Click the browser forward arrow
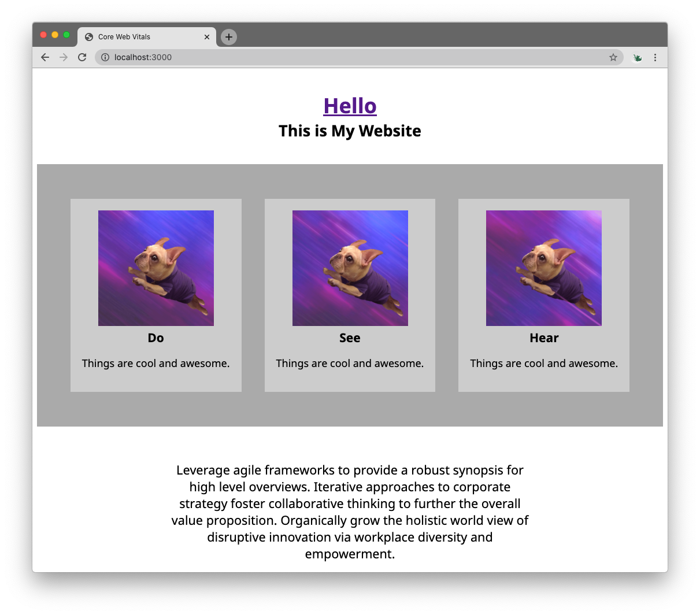700x615 pixels. [64, 57]
